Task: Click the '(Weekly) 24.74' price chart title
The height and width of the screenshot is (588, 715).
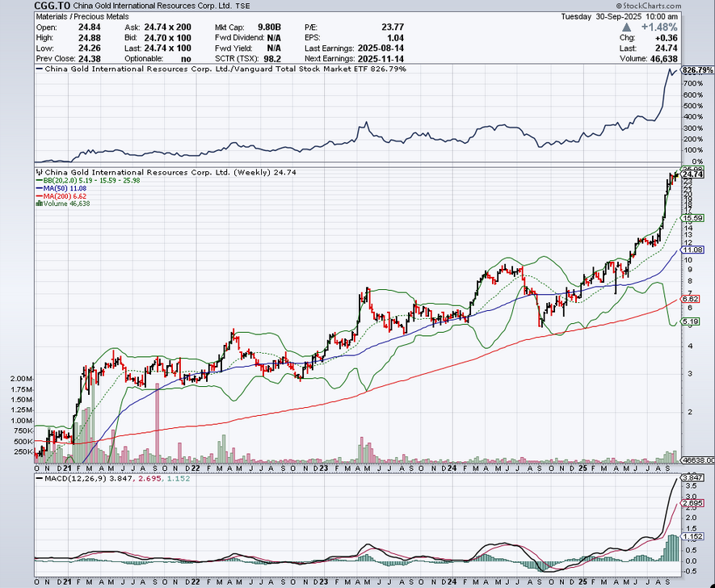Action: tap(264, 172)
